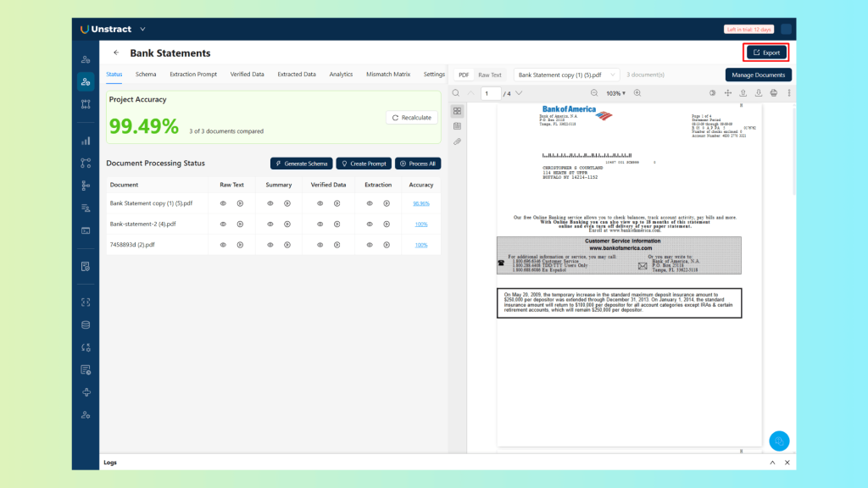Switch to the Raw Text view tab
Image resolution: width=868 pixels, height=488 pixels.
click(x=489, y=75)
